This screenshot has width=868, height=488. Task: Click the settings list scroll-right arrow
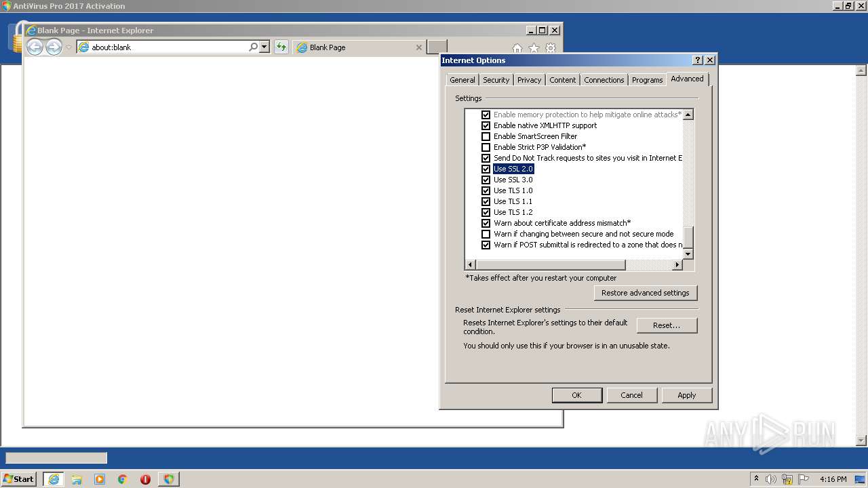pos(677,265)
